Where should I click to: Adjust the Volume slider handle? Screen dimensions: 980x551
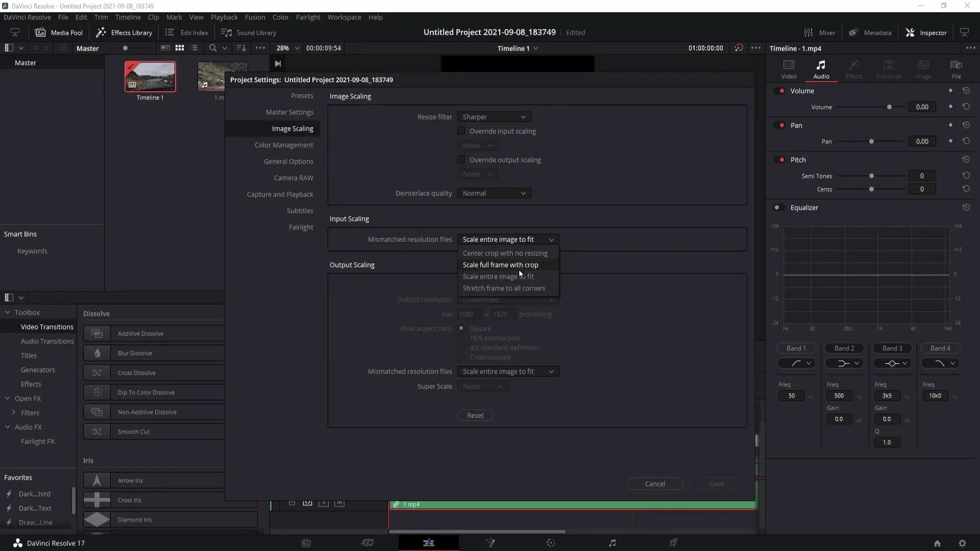coord(889,107)
